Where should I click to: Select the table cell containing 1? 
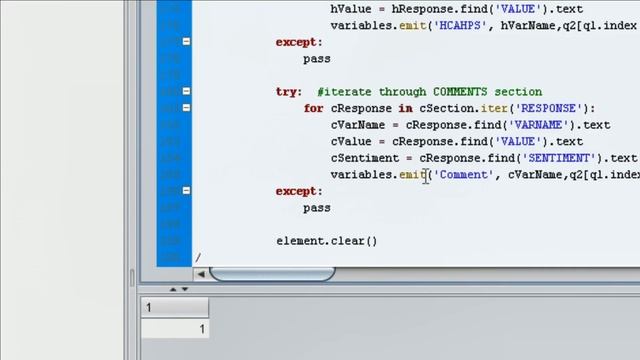(175, 329)
